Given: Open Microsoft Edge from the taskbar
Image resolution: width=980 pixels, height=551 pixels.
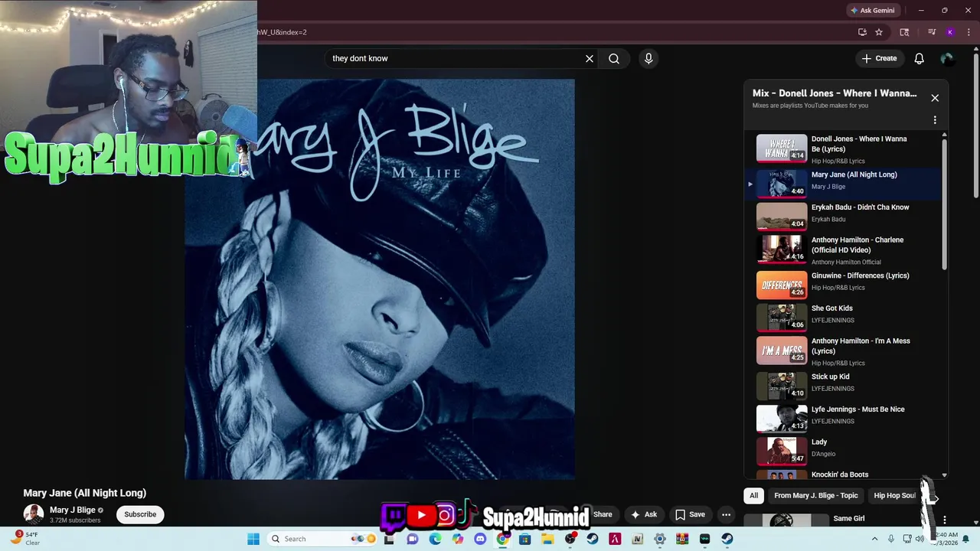Looking at the screenshot, I should 436,539.
